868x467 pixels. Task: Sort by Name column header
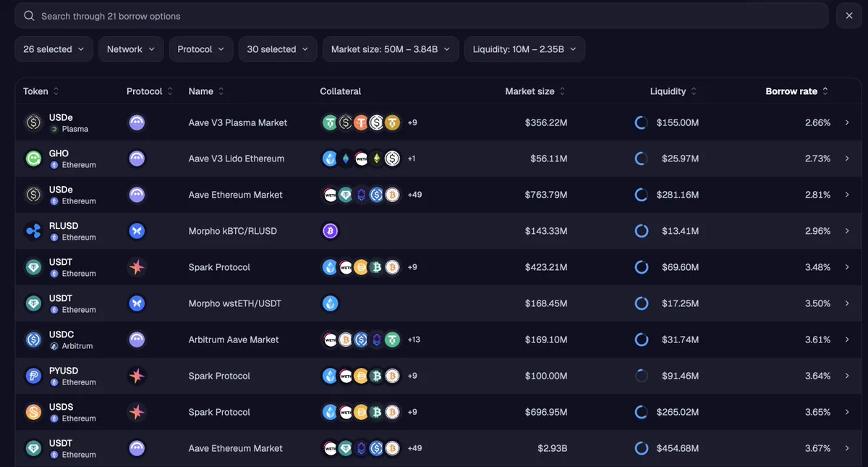tap(206, 91)
